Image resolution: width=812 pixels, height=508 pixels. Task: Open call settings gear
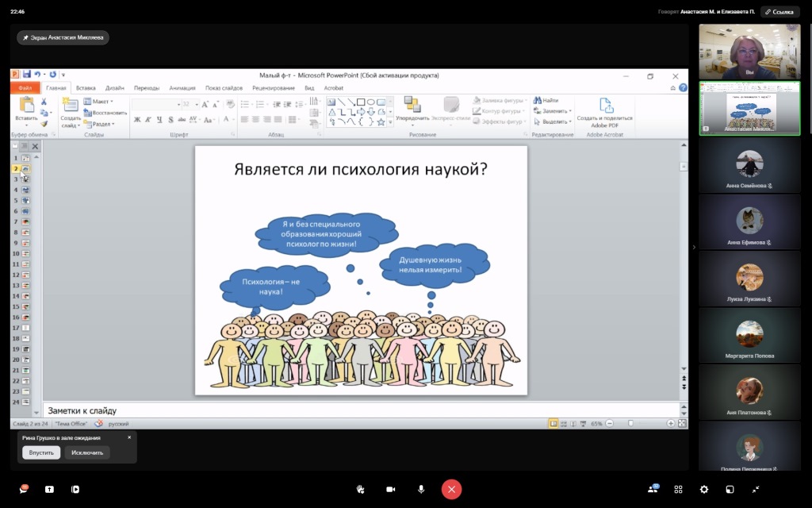[704, 489]
